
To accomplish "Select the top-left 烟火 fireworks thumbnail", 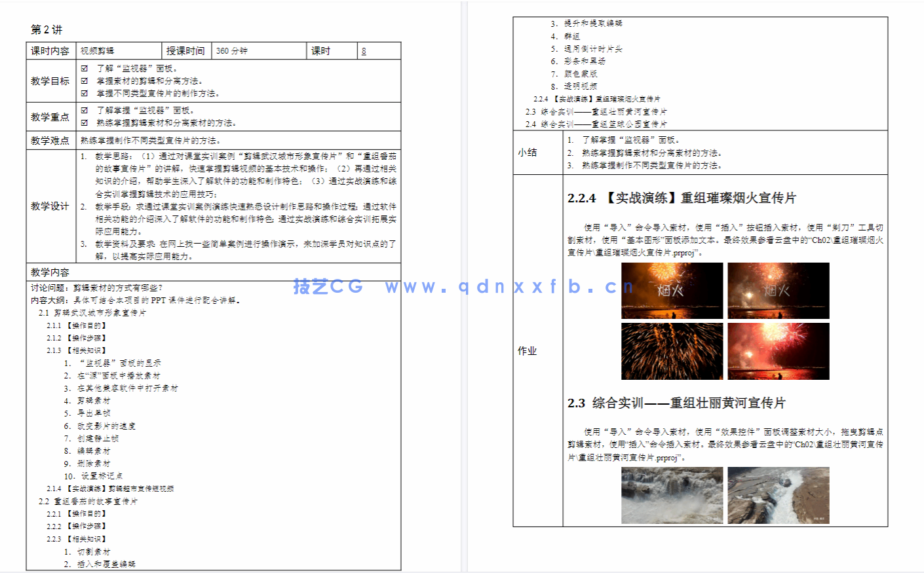I will 672,290.
